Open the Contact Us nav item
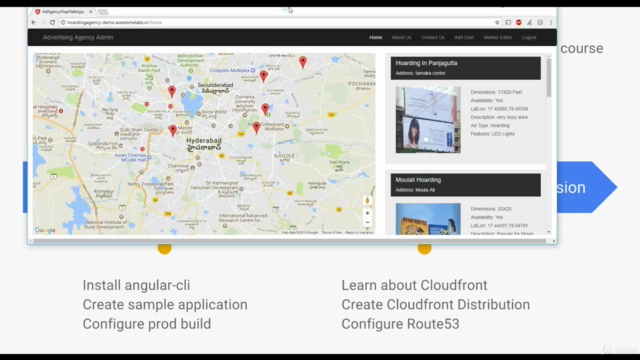 point(433,38)
